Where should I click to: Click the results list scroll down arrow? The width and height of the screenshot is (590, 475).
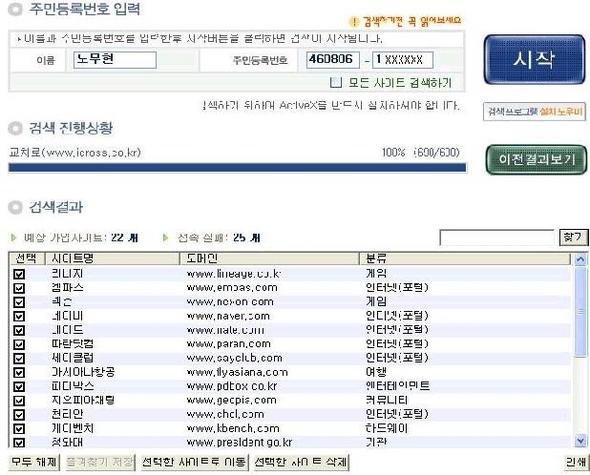click(581, 440)
